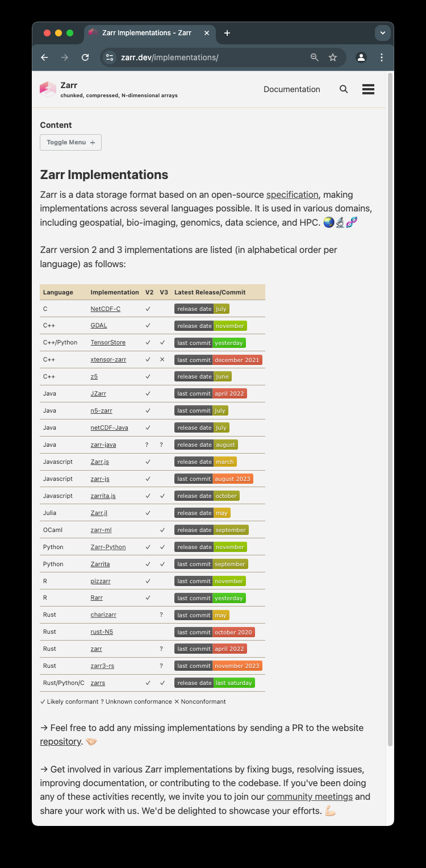Go back using the browser back arrow
The width and height of the screenshot is (426, 868).
[44, 57]
